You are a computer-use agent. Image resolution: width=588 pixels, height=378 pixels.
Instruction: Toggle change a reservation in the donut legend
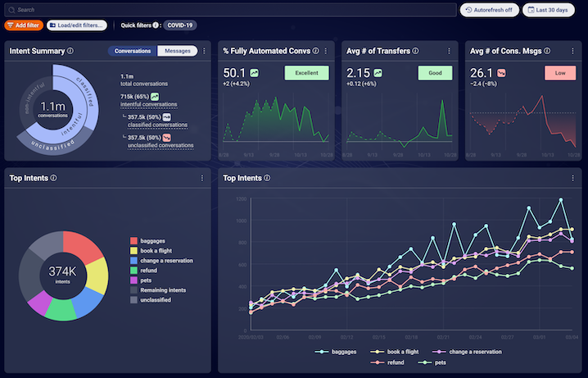coord(161,261)
